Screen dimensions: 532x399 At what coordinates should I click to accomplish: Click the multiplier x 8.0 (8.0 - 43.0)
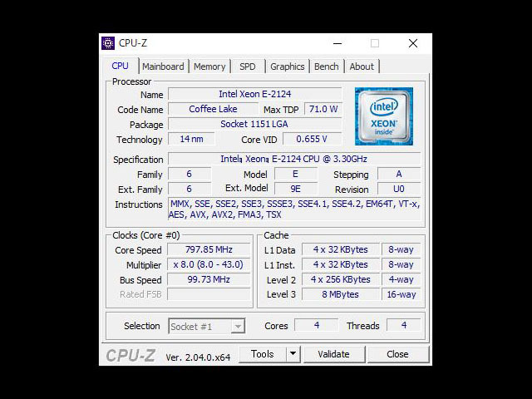pyautogui.click(x=209, y=264)
